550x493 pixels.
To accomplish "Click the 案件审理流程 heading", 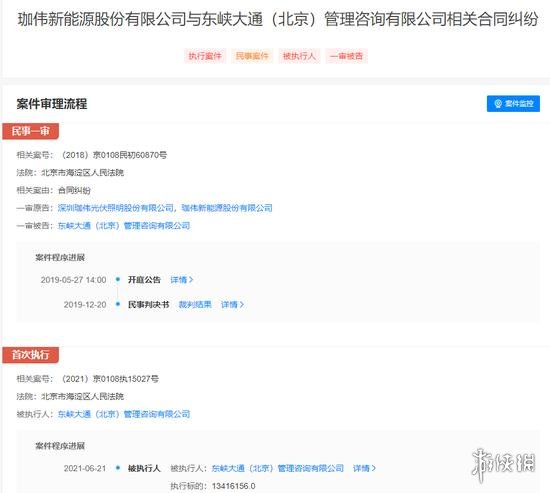I will click(52, 104).
